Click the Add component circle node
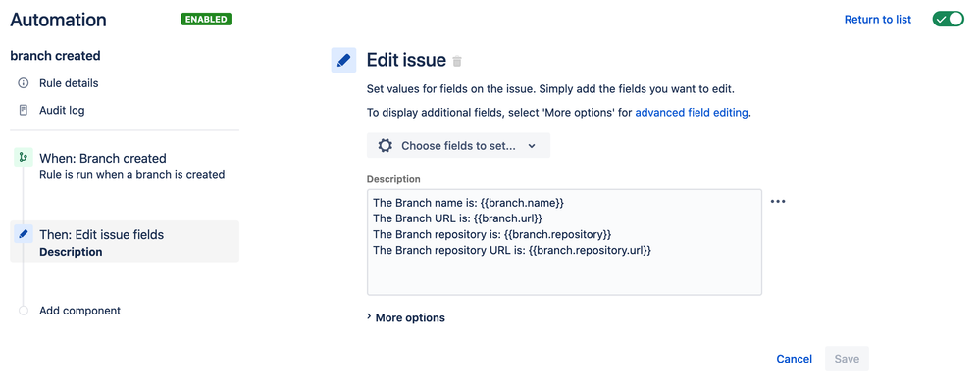Image resolution: width=980 pixels, height=387 pixels. coord(24,311)
